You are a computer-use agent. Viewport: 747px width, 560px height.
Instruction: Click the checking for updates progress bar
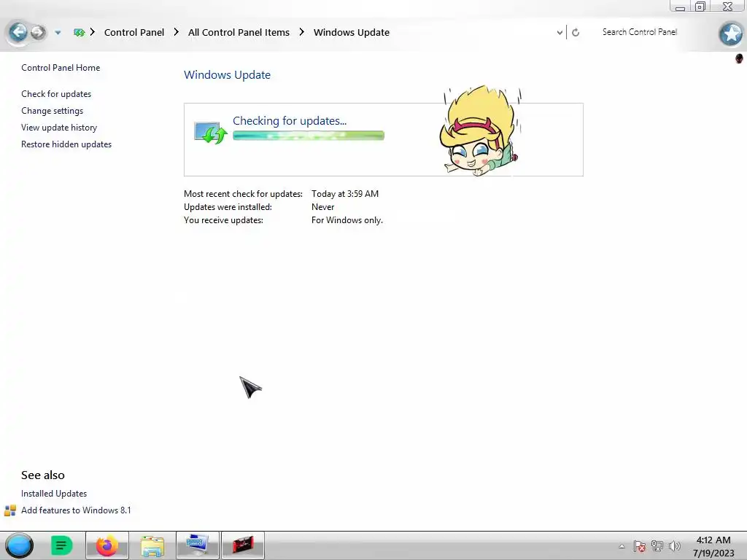click(309, 136)
